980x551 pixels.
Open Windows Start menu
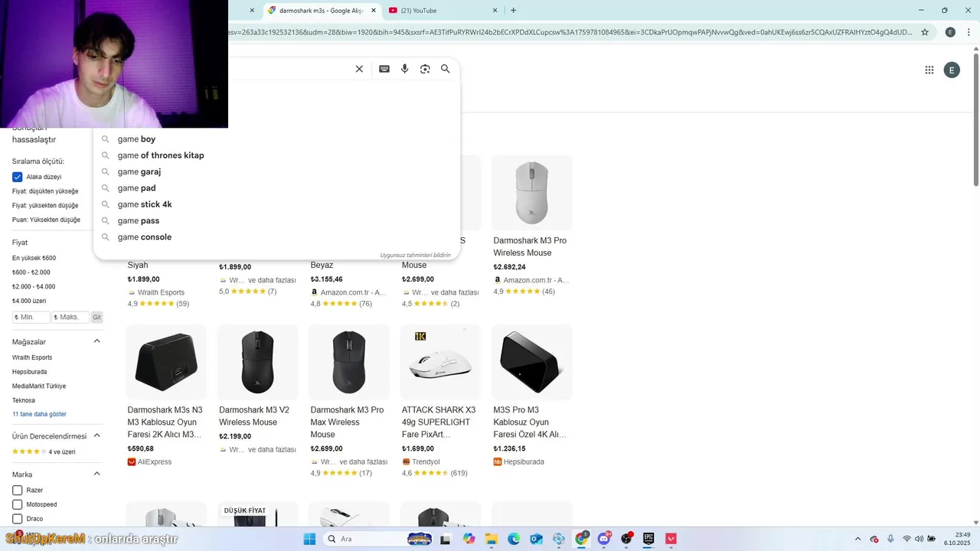pyautogui.click(x=310, y=539)
